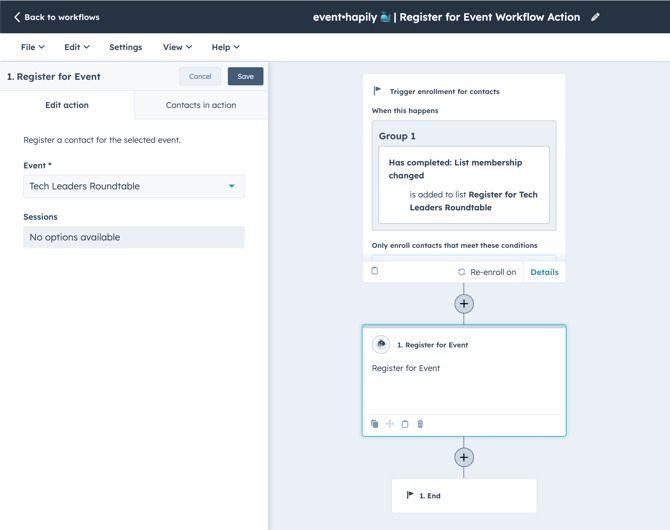Open Settings in the menu bar
This screenshot has width=670, height=530.
pyautogui.click(x=125, y=47)
